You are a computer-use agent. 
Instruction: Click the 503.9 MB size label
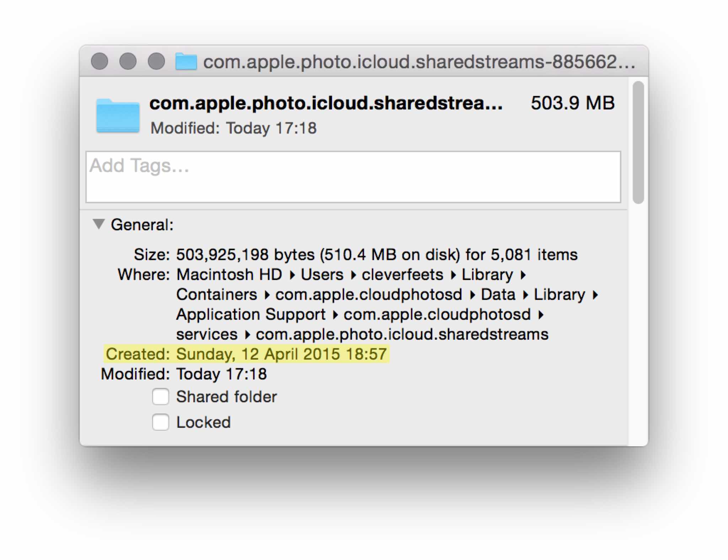[572, 103]
